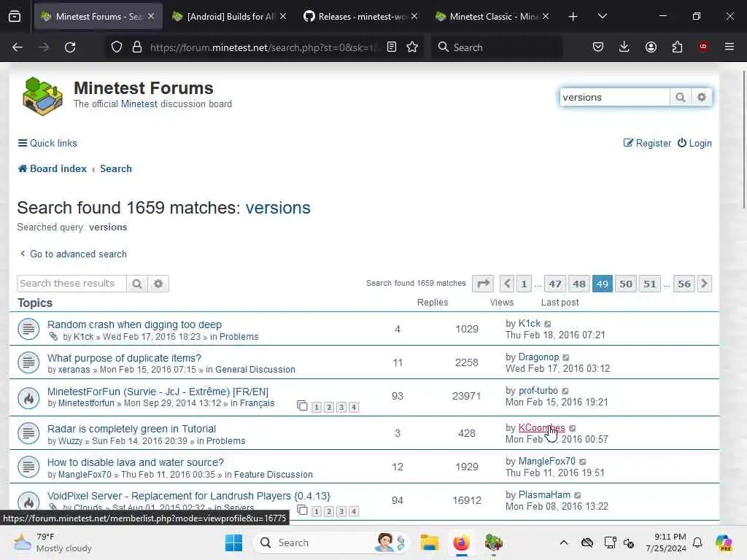Screen dimensions: 747x560
Task: Go to results page 48
Action: pyautogui.click(x=578, y=284)
